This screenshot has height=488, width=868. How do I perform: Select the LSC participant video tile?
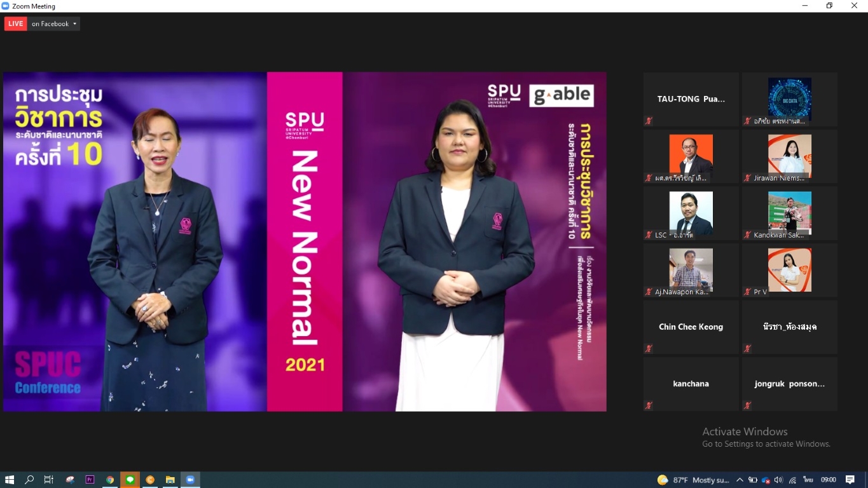click(691, 213)
